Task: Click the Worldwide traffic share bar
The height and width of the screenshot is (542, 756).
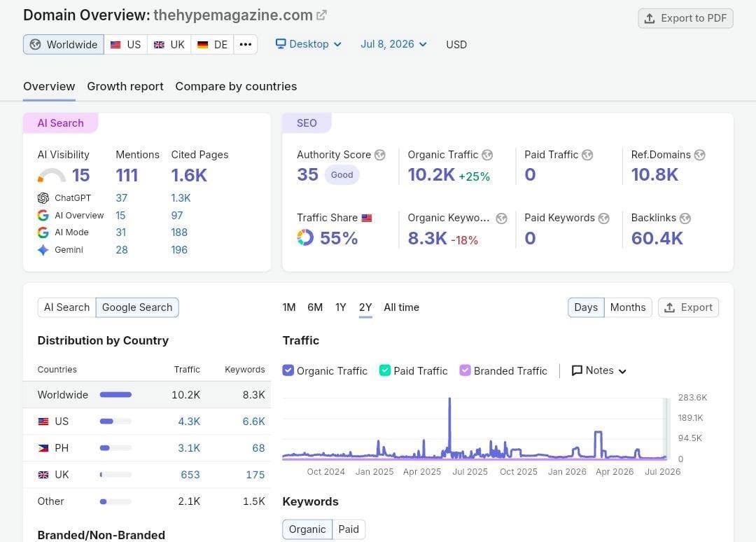Action: [115, 395]
